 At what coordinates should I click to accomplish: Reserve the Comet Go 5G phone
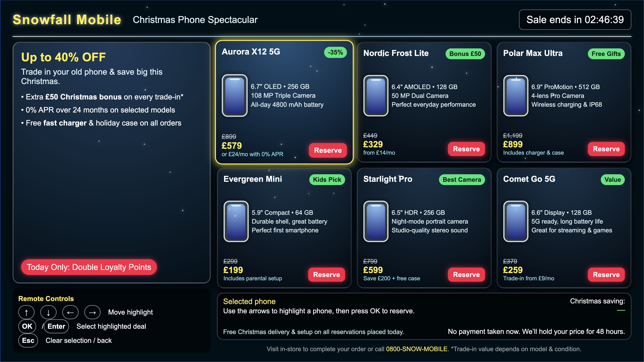tap(606, 274)
